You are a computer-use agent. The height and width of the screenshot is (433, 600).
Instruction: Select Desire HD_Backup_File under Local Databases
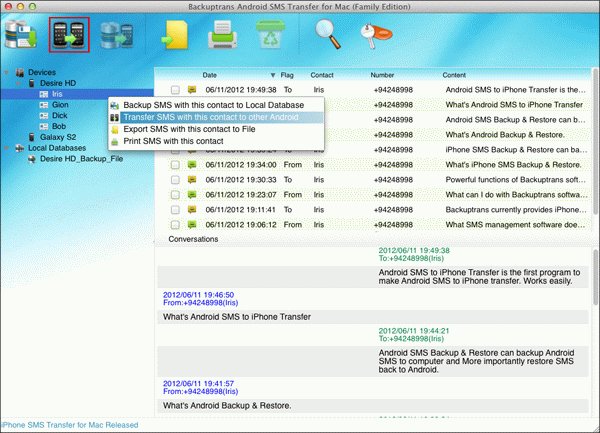point(82,159)
